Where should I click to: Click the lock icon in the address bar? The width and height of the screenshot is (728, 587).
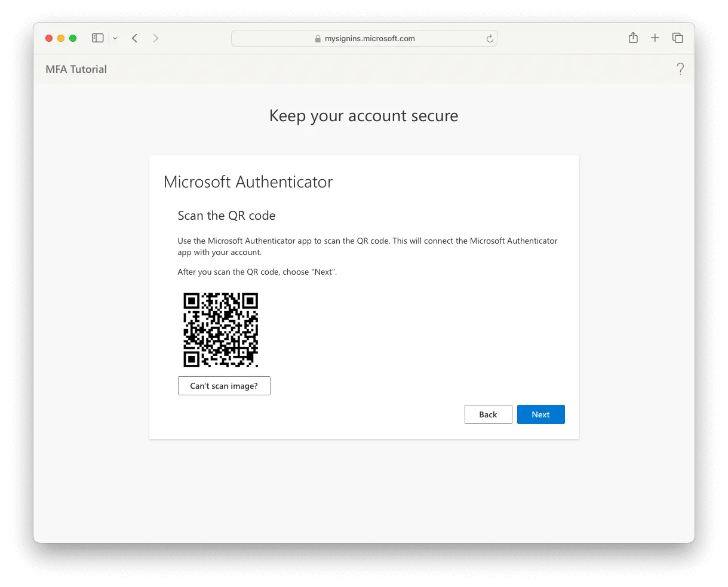pyautogui.click(x=318, y=38)
